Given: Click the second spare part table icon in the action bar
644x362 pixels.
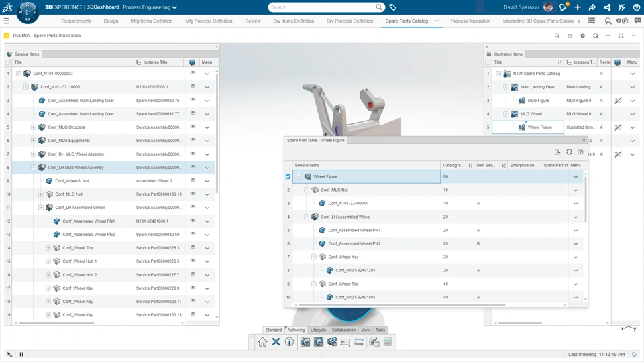Looking at the screenshot, I should click(318, 341).
